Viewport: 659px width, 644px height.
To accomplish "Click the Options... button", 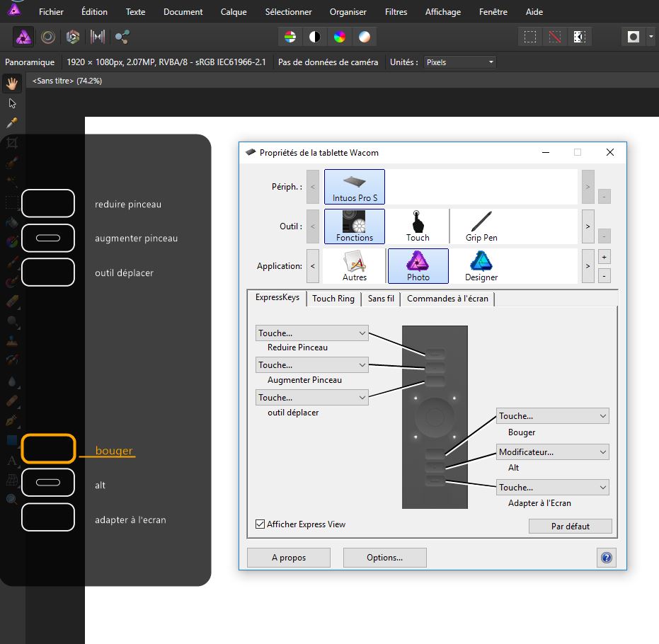I will tap(384, 558).
